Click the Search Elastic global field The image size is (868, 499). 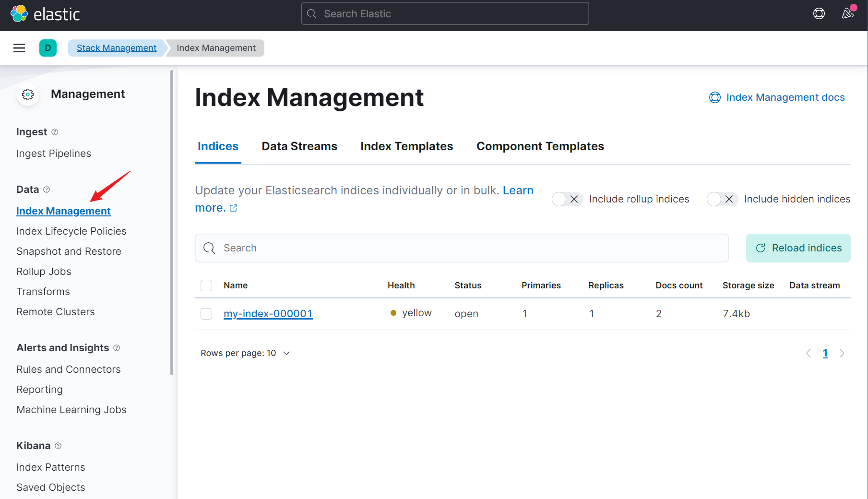tap(445, 13)
